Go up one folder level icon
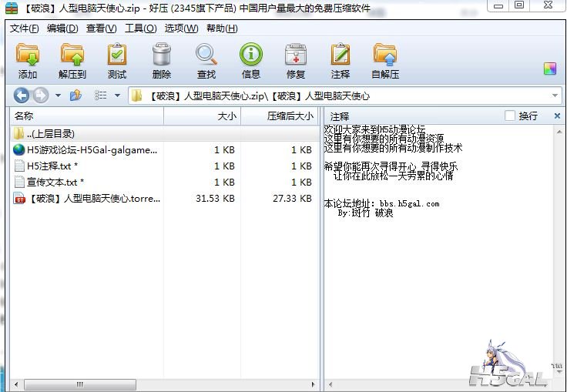The height and width of the screenshot is (392, 567). (x=75, y=95)
